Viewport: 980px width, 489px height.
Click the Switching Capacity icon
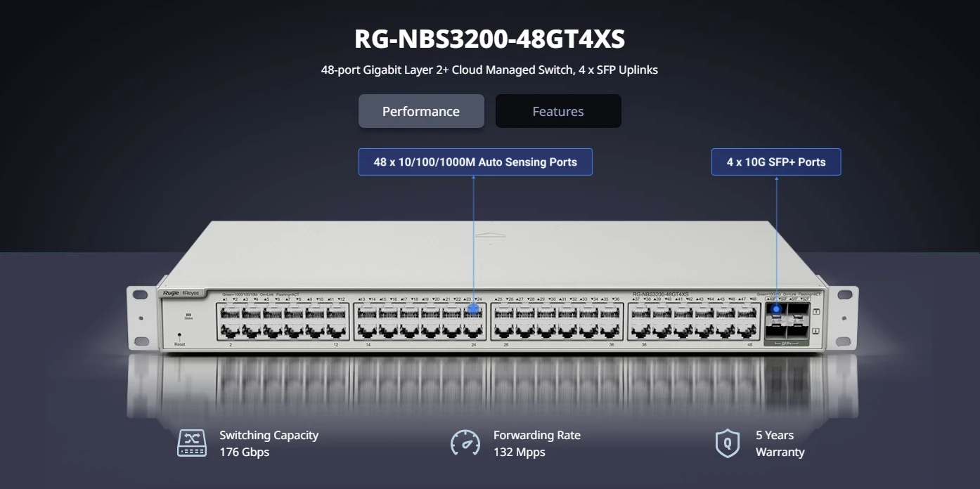pyautogui.click(x=191, y=443)
